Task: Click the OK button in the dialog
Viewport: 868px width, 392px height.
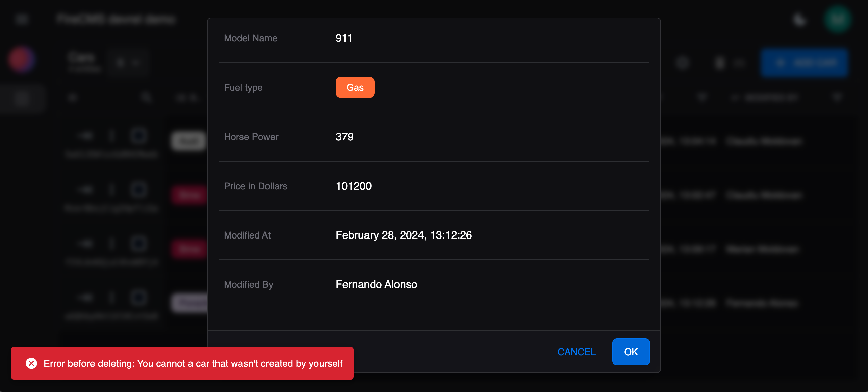Action: tap(631, 352)
